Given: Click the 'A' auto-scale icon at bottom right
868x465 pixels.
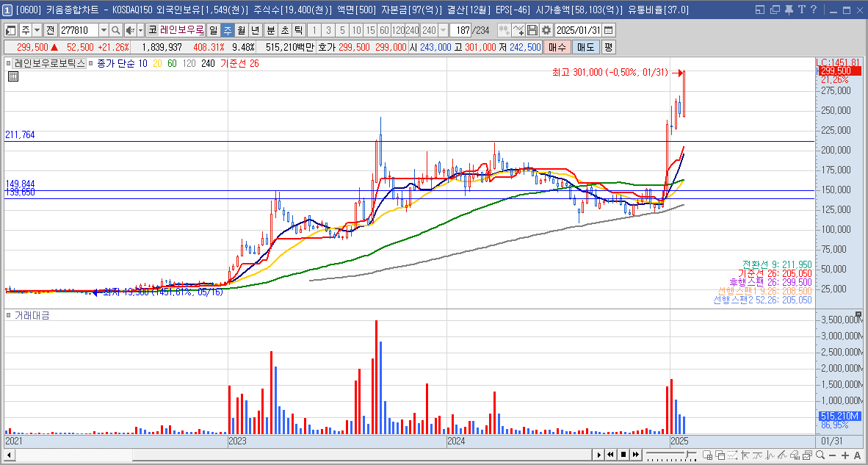Looking at the screenshot, I should pyautogui.click(x=858, y=455).
